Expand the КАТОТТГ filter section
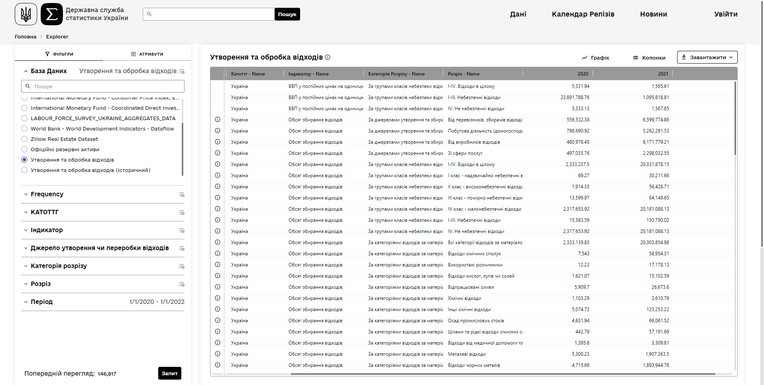This screenshot has width=764, height=385. 26,212
